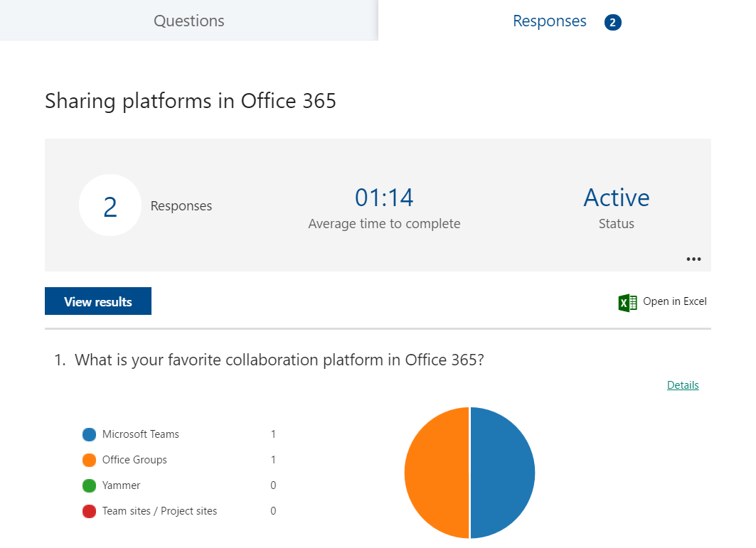Click Open in Excel link text
756x548 pixels.
[674, 301]
